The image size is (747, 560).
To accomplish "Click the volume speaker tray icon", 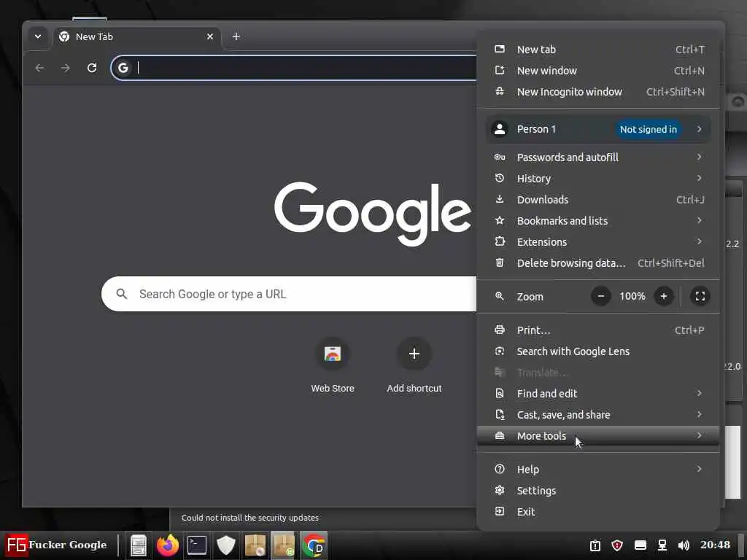I will [x=684, y=545].
